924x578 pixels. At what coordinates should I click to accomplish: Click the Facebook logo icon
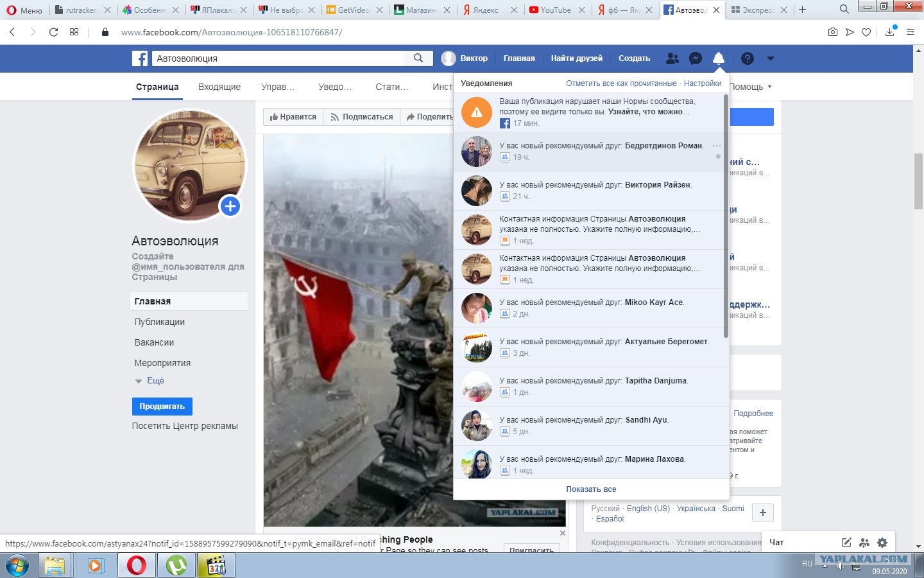pos(140,58)
